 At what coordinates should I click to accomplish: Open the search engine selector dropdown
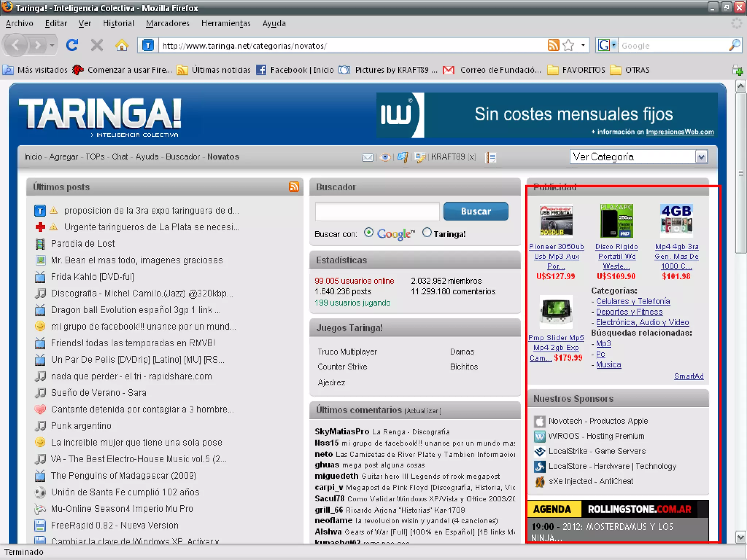click(x=614, y=45)
